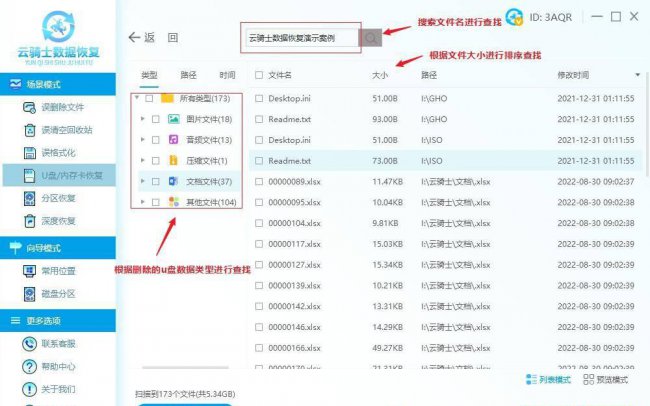Expand the 文档文件(37) node arrow
Screen dimensions: 650x406
point(143,181)
